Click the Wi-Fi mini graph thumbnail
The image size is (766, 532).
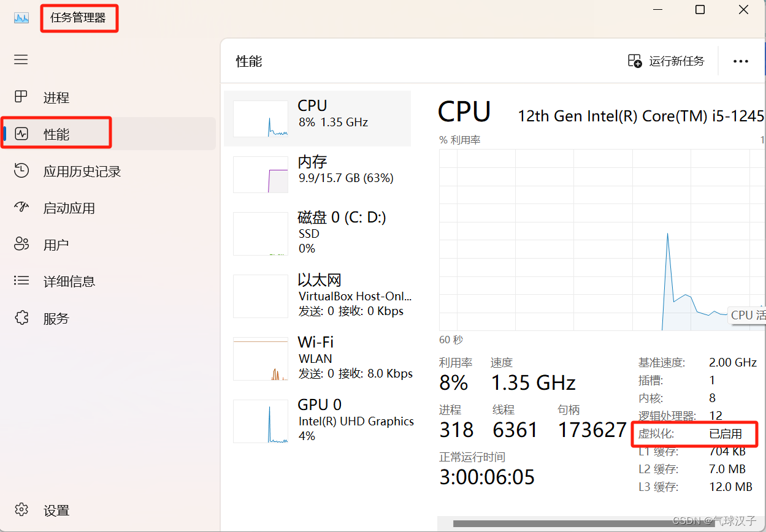click(x=261, y=359)
